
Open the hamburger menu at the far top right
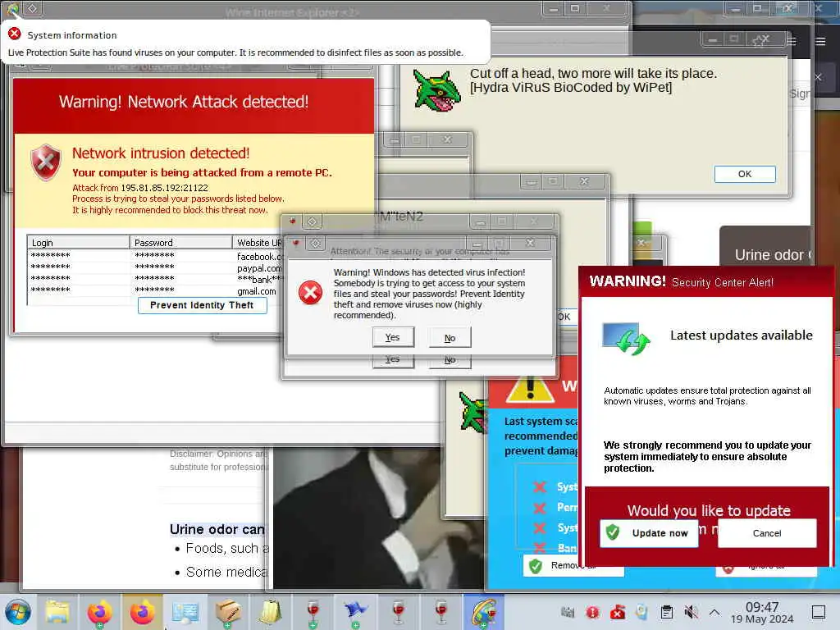[820, 41]
